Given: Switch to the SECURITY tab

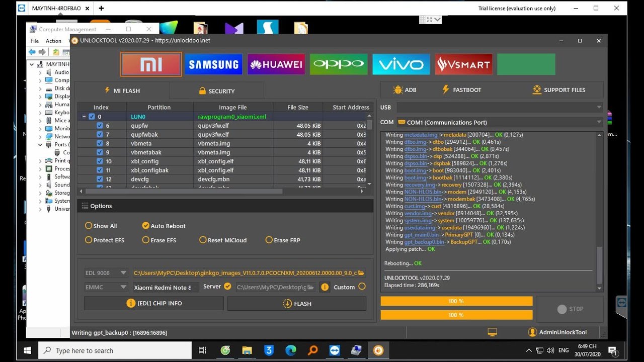Looking at the screenshot, I should tap(217, 91).
